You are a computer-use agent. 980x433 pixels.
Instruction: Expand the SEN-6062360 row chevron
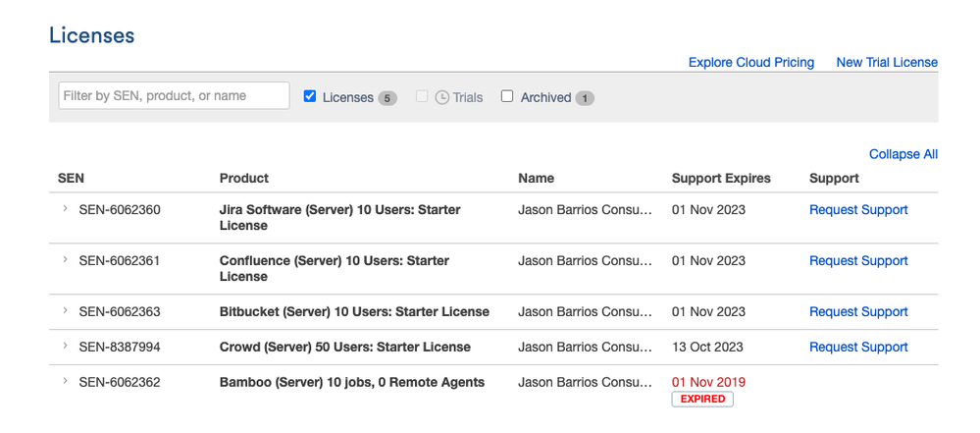click(65, 208)
